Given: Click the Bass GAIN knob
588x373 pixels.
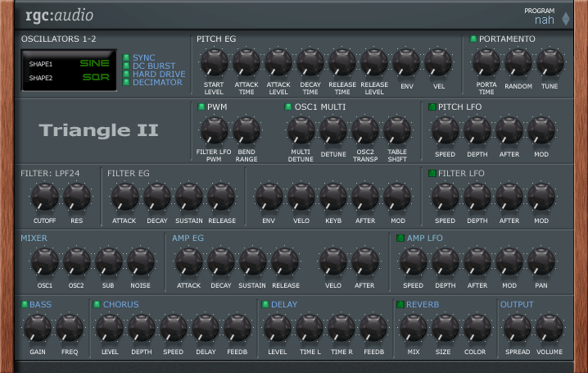Looking at the screenshot, I should (x=38, y=328).
